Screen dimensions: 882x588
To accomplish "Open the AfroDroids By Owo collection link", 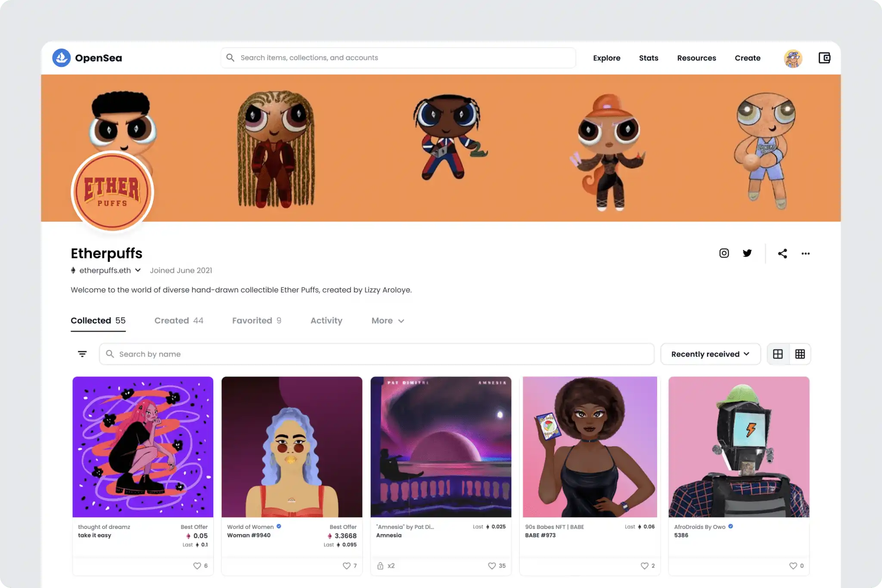I will pyautogui.click(x=699, y=526).
